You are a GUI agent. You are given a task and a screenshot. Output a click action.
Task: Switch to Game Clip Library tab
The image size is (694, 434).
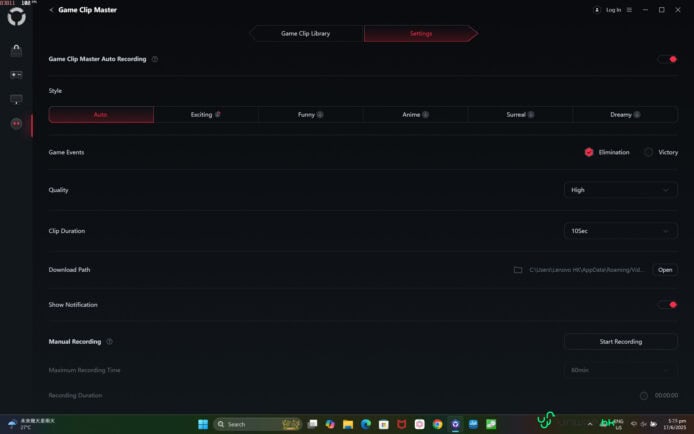[306, 34]
